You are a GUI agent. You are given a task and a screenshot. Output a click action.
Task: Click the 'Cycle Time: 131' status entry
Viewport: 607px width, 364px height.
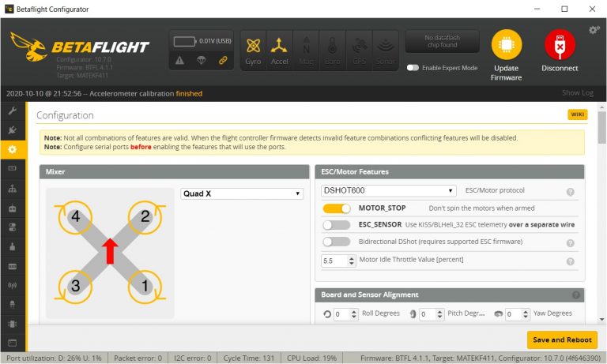point(249,358)
